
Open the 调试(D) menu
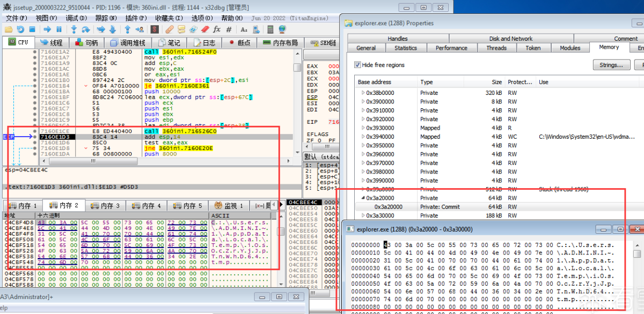[76, 18]
